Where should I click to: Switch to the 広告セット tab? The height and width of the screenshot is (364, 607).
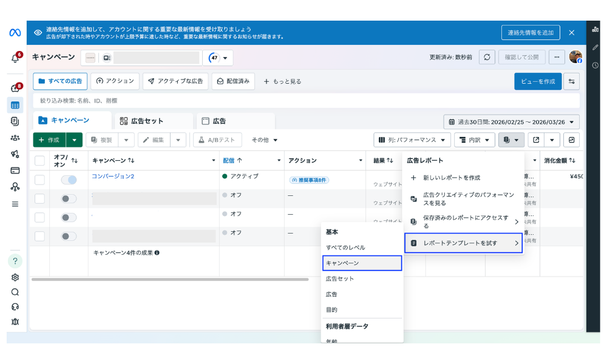(x=148, y=121)
